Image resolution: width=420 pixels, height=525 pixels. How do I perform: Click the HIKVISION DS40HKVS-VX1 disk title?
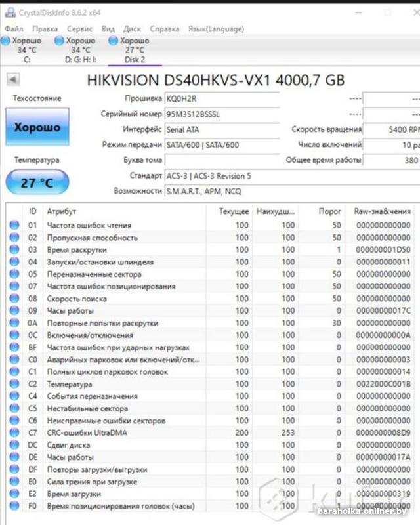[216, 80]
